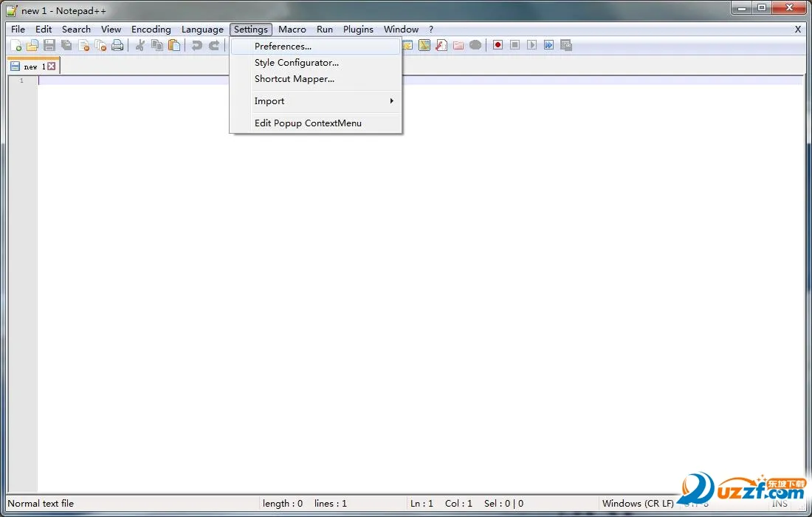Minimize the Notepad++ window
Viewport: 812px width, 517px height.
tap(742, 8)
